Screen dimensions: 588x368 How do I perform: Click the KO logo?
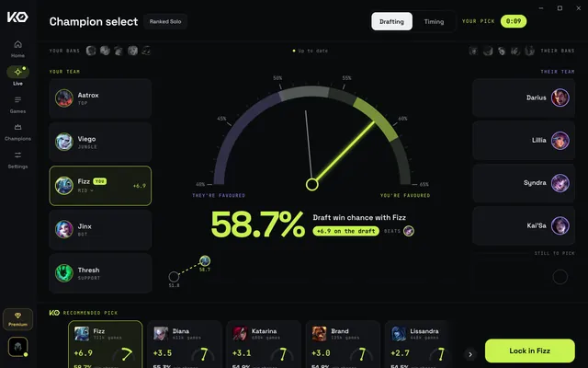click(17, 17)
